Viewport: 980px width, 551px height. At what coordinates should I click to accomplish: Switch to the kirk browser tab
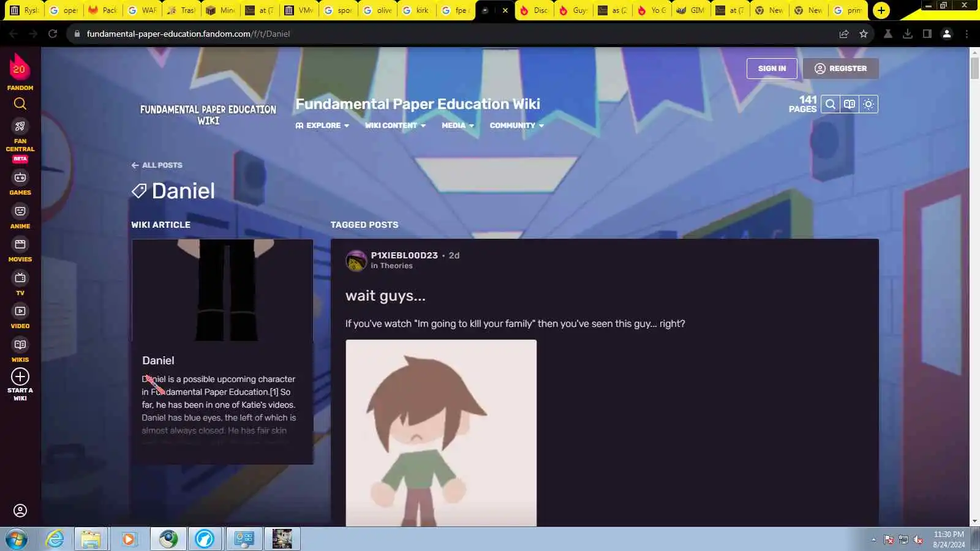[x=417, y=10]
